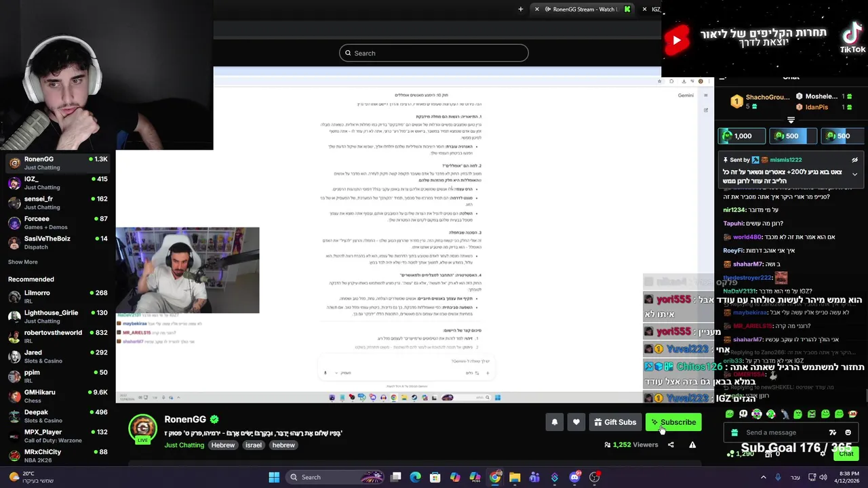Focus the Windows taskbar Search box
The width and height of the screenshot is (868, 488).
334,477
